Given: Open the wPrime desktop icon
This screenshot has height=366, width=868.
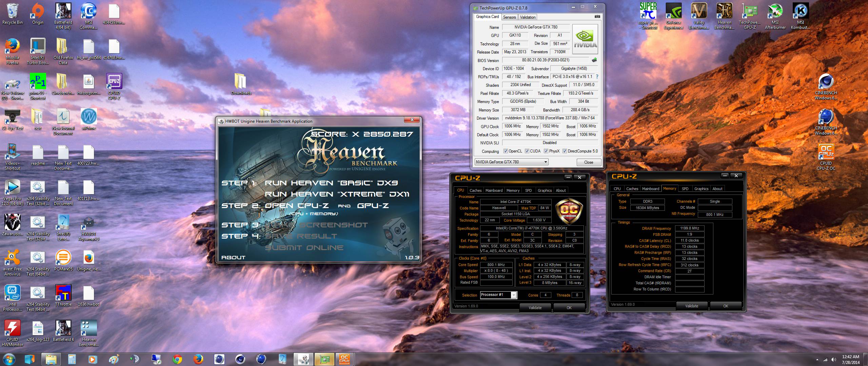Looking at the screenshot, I should [x=88, y=119].
